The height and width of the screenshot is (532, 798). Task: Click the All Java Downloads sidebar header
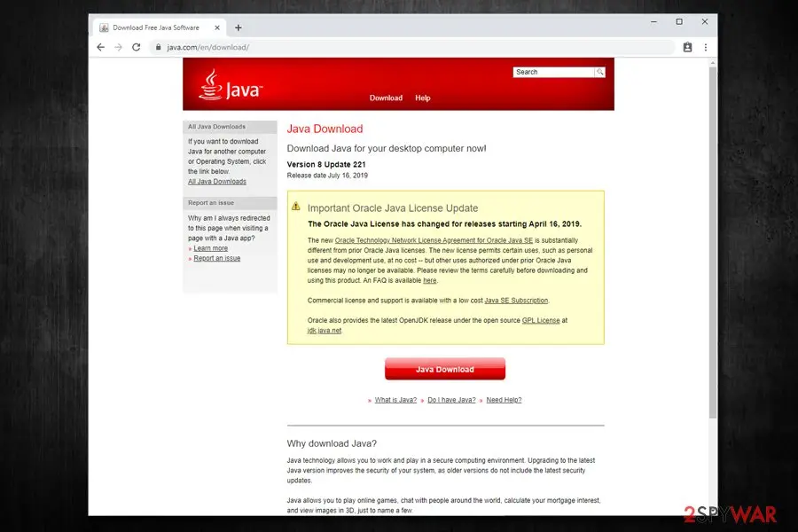tap(230, 127)
